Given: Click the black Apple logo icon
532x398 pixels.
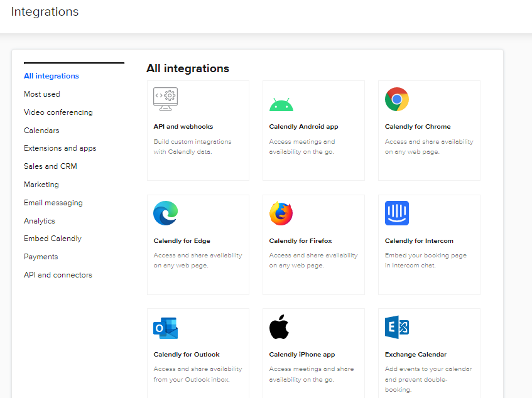Looking at the screenshot, I should pos(280,327).
